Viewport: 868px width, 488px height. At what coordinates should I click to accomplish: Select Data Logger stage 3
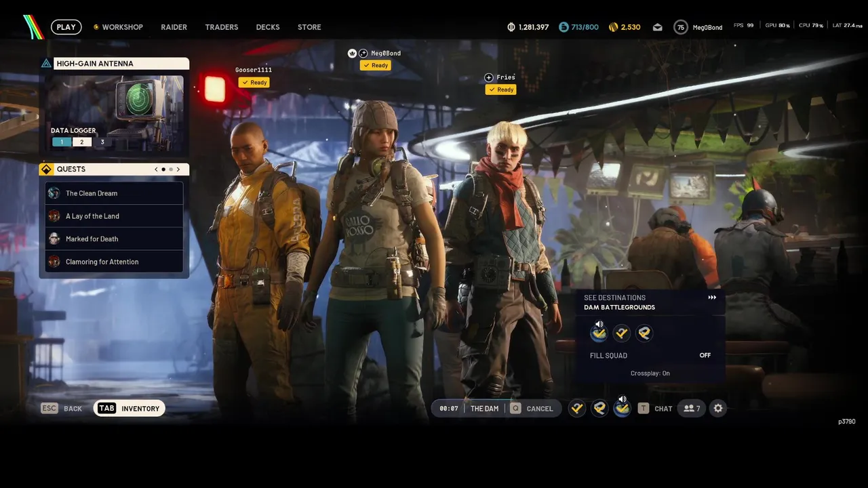[102, 142]
